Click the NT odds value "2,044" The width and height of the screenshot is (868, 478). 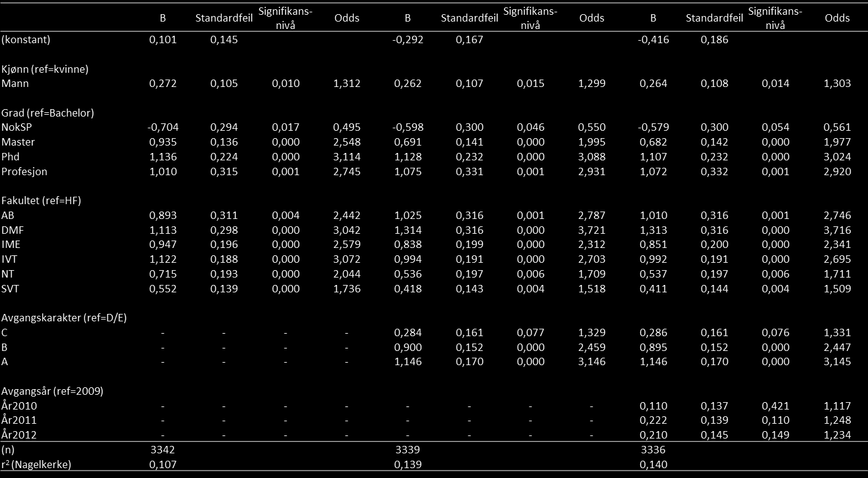(347, 274)
